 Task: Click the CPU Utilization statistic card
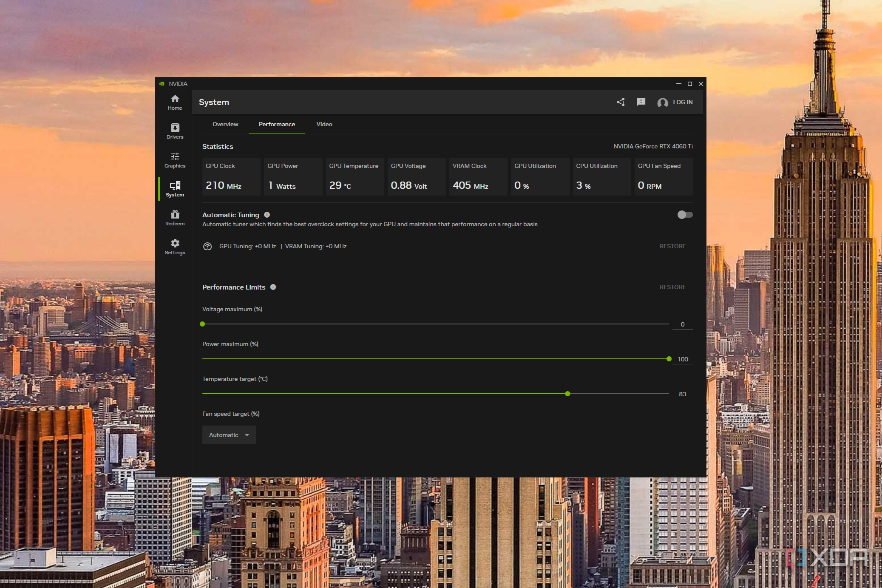[x=602, y=177]
